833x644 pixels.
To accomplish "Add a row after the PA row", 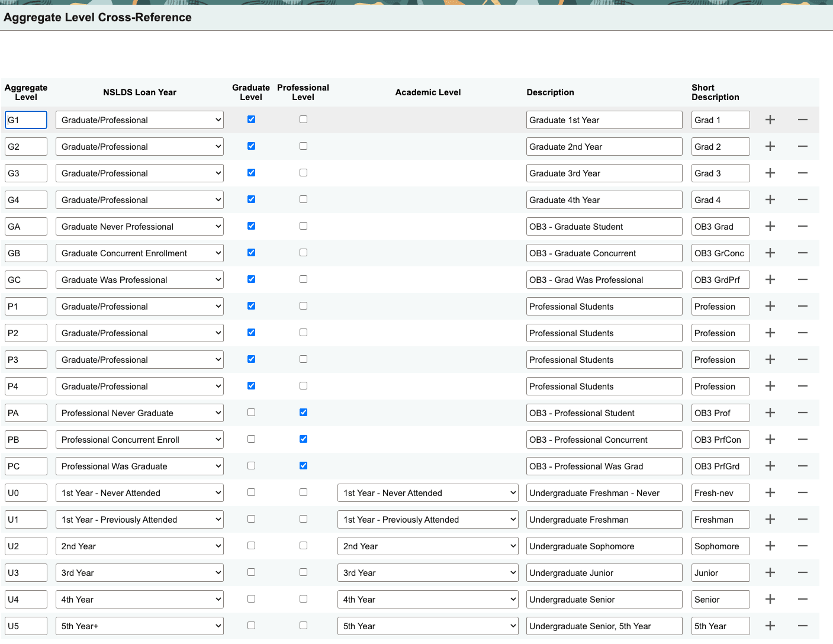I will (770, 413).
